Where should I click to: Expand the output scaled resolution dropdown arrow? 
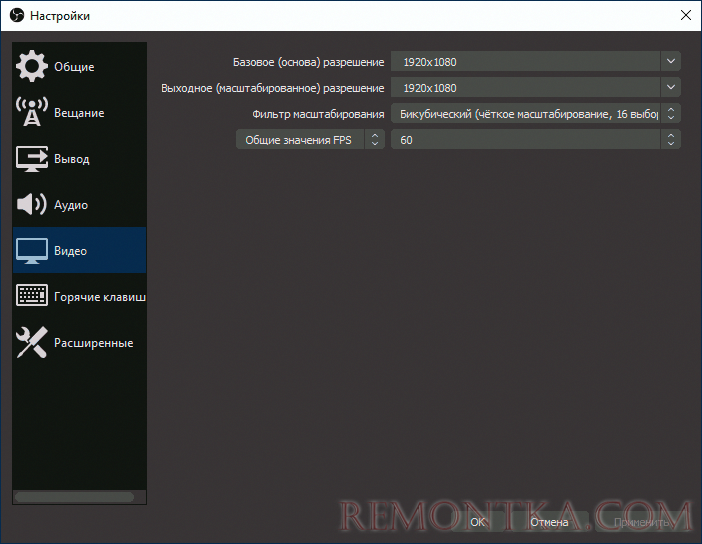pos(671,87)
